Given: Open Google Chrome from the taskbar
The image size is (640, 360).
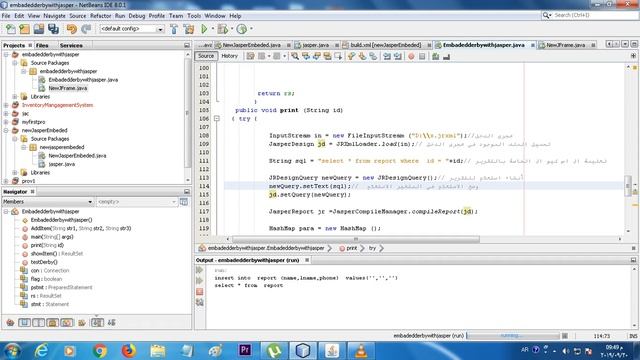Looking at the screenshot, I should [x=100, y=351].
